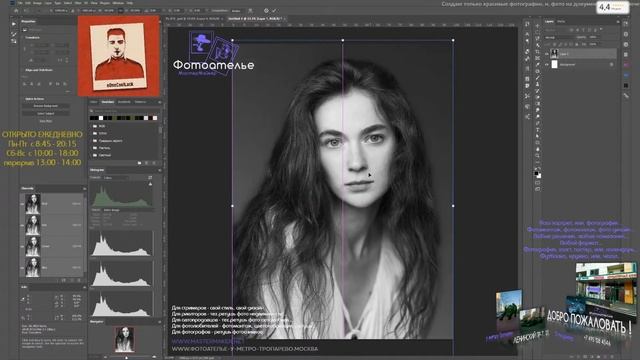Delete swatch trash icon in Swatches panel

[x=154, y=162]
